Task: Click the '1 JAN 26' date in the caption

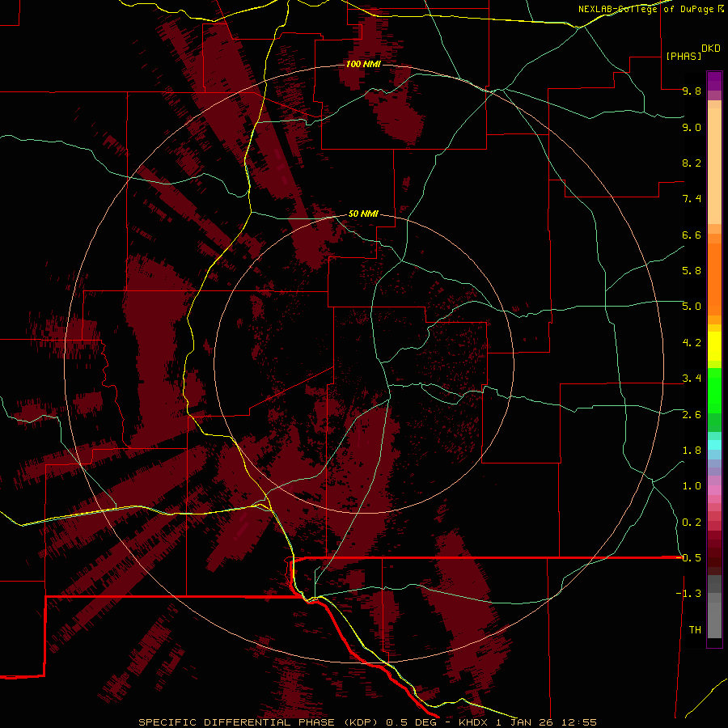Action: [x=525, y=722]
